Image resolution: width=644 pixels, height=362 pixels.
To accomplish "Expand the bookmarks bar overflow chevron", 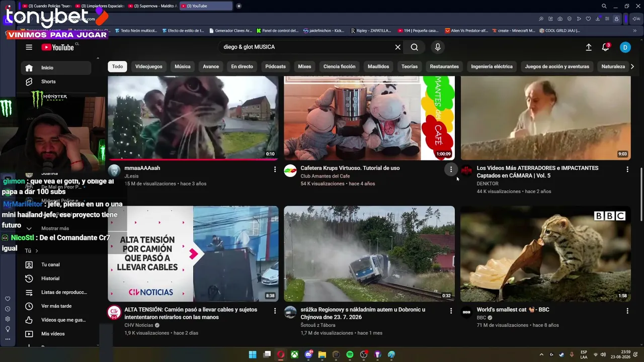I will click(634, 31).
